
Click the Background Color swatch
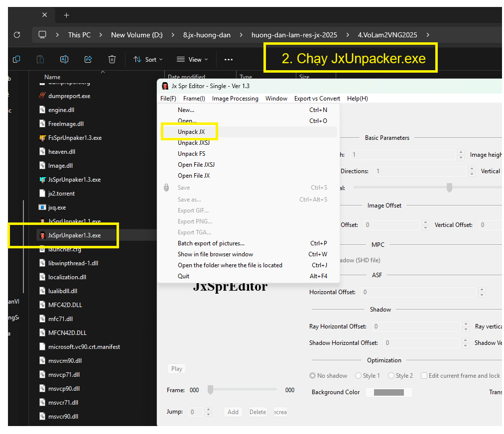[388, 392]
